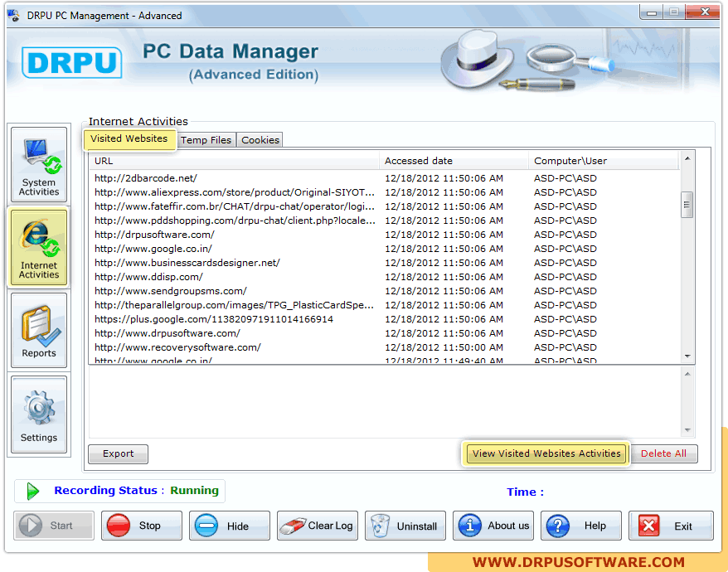Click the DRPU logo
Screen dimensions: 728x572
pyautogui.click(x=72, y=63)
